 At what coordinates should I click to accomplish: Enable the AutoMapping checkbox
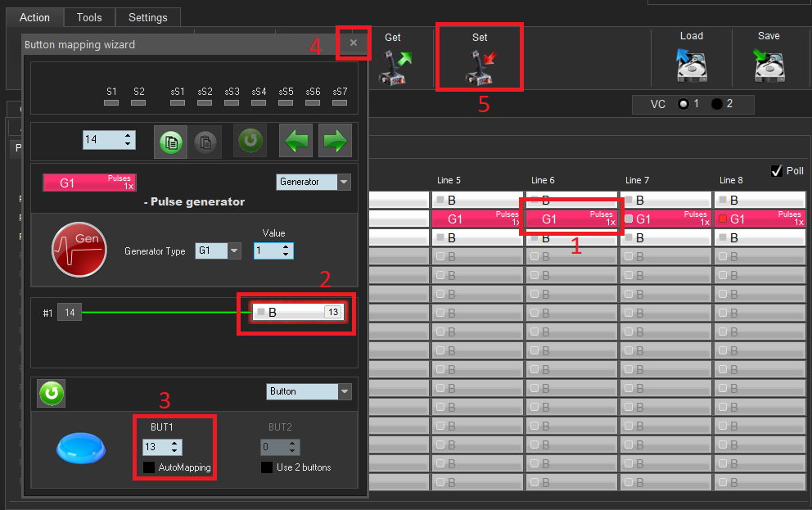tap(149, 467)
